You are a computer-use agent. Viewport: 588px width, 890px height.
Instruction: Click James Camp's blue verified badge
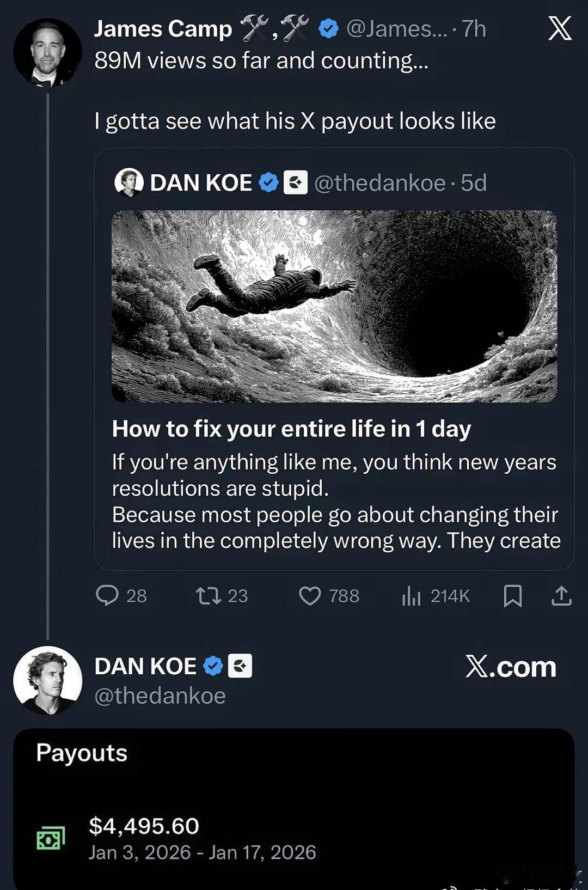328,29
